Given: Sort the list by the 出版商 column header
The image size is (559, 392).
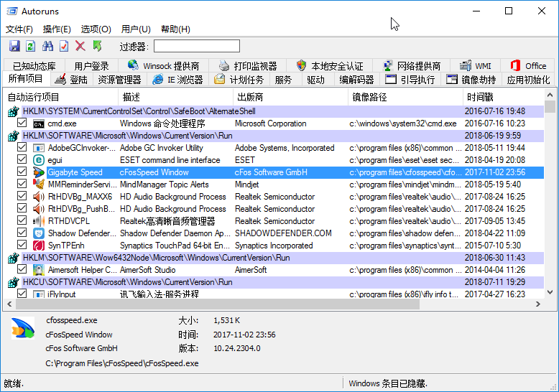Looking at the screenshot, I should pos(249,97).
